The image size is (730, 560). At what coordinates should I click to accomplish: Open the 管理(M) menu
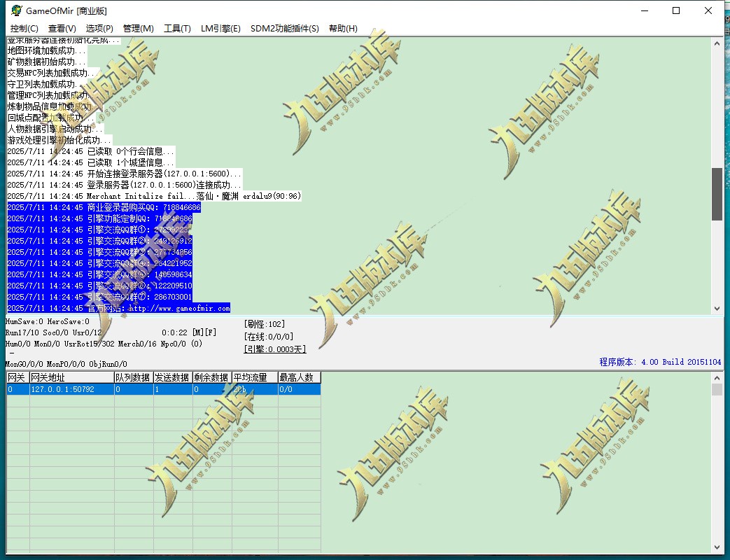point(139,29)
